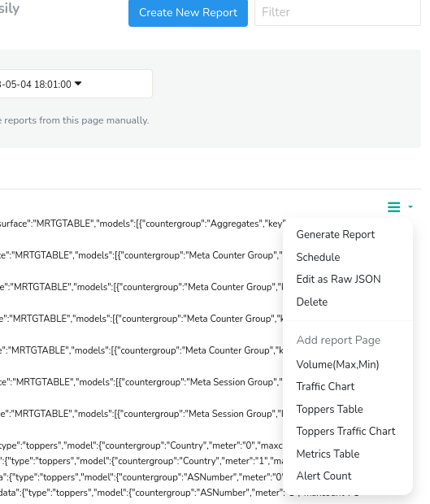Choose Toppers Traffic Chart option
The image size is (430, 504).
[x=345, y=432]
